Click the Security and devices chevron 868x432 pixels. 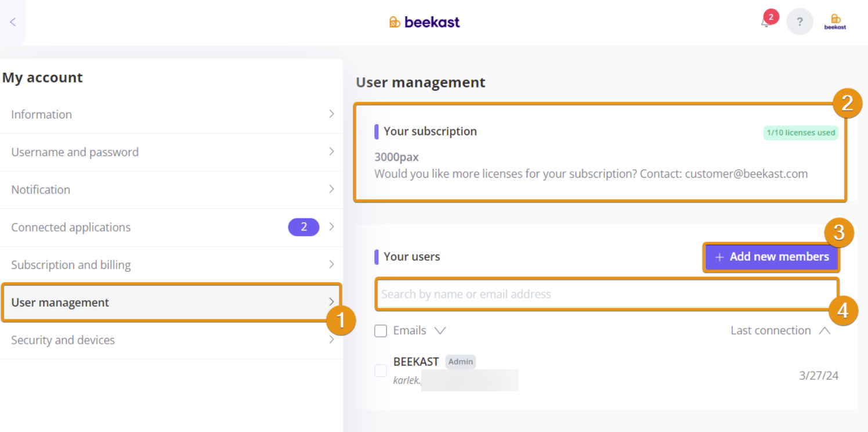coord(331,340)
